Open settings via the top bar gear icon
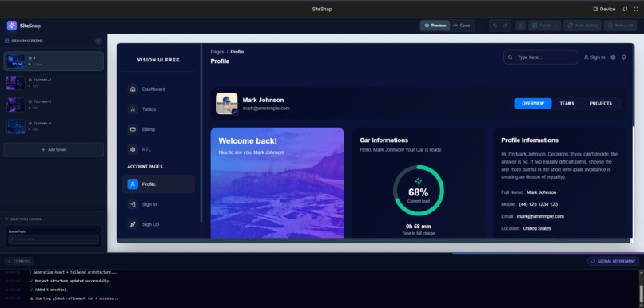 [x=613, y=57]
